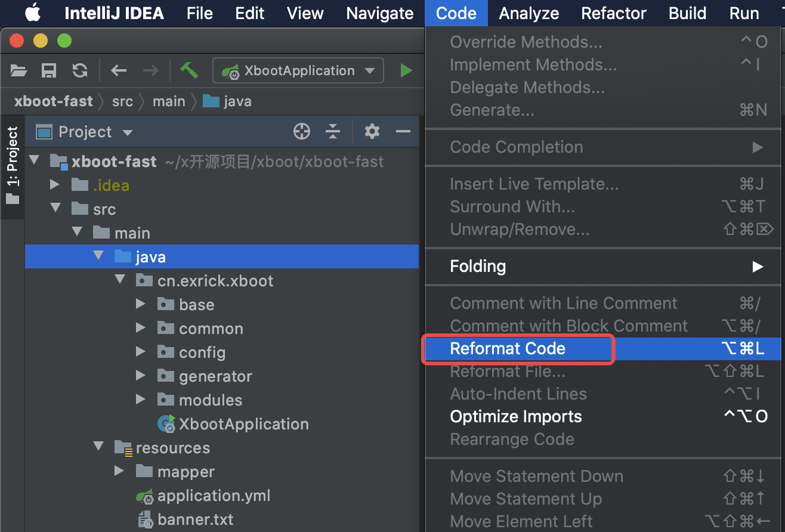The width and height of the screenshot is (785, 532).
Task: Build project with the hammer icon
Action: click(x=189, y=70)
